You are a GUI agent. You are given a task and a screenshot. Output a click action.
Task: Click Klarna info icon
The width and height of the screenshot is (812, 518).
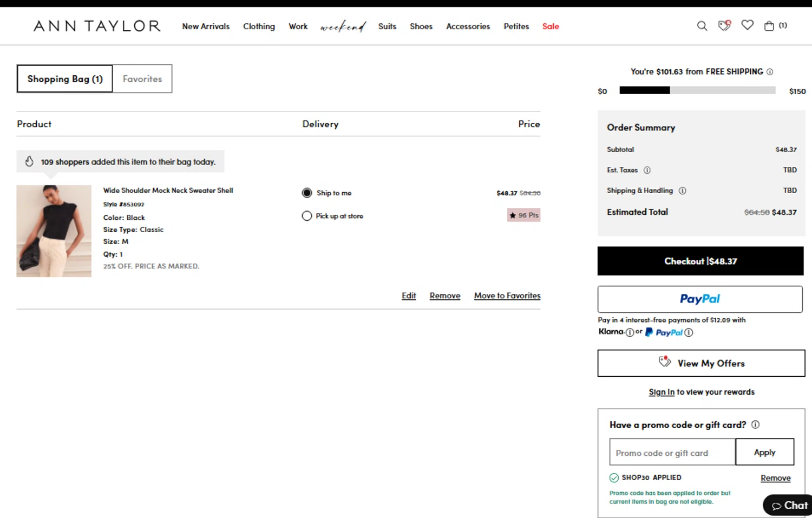pyautogui.click(x=630, y=332)
